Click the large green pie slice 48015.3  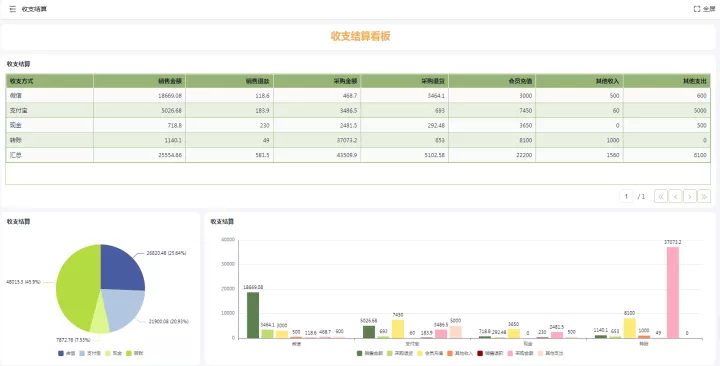pyautogui.click(x=76, y=287)
